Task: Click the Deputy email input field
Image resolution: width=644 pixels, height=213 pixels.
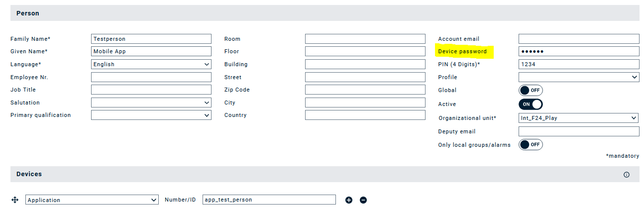Action: pos(579,131)
